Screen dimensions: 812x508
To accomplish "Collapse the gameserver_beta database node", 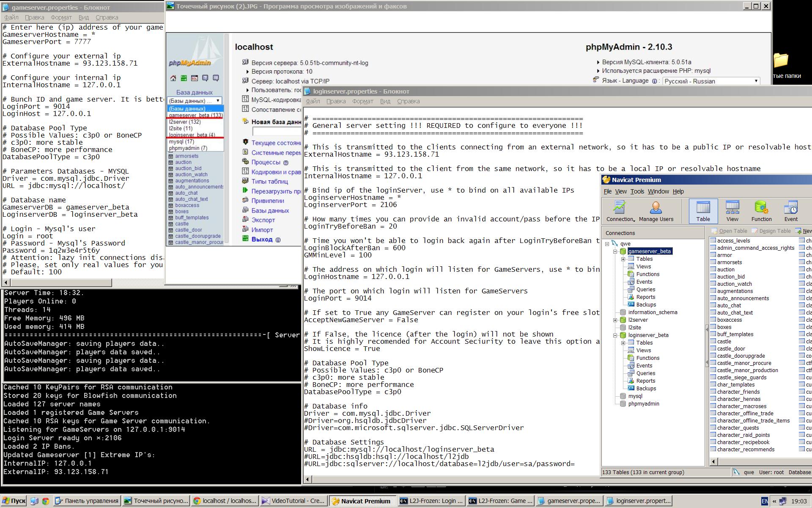I will coord(615,251).
